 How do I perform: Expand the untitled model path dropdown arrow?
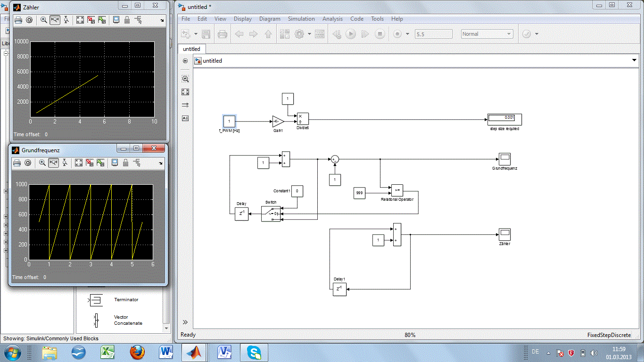pyautogui.click(x=634, y=60)
